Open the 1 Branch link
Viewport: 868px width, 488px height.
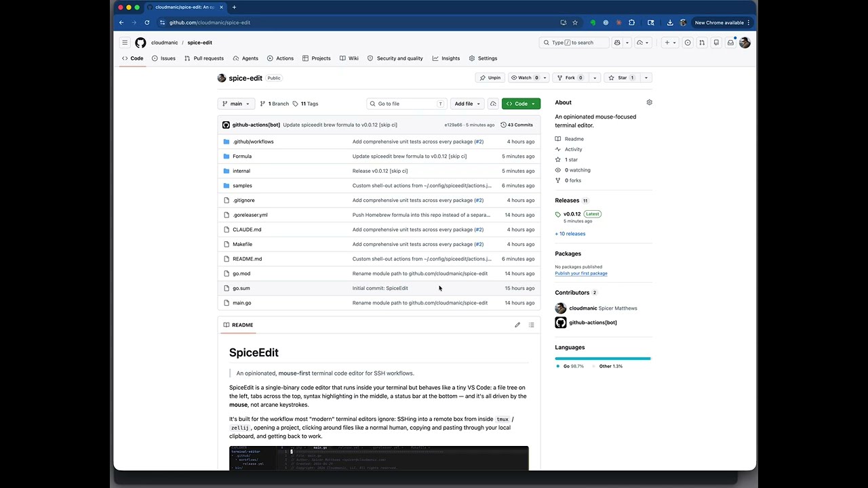(274, 104)
